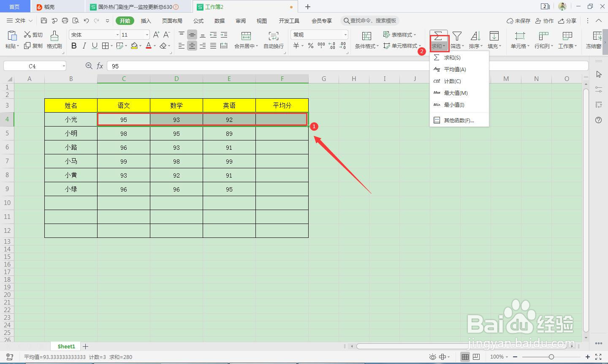Click the 格式刷 format painter icon
608x364 pixels.
click(54, 40)
